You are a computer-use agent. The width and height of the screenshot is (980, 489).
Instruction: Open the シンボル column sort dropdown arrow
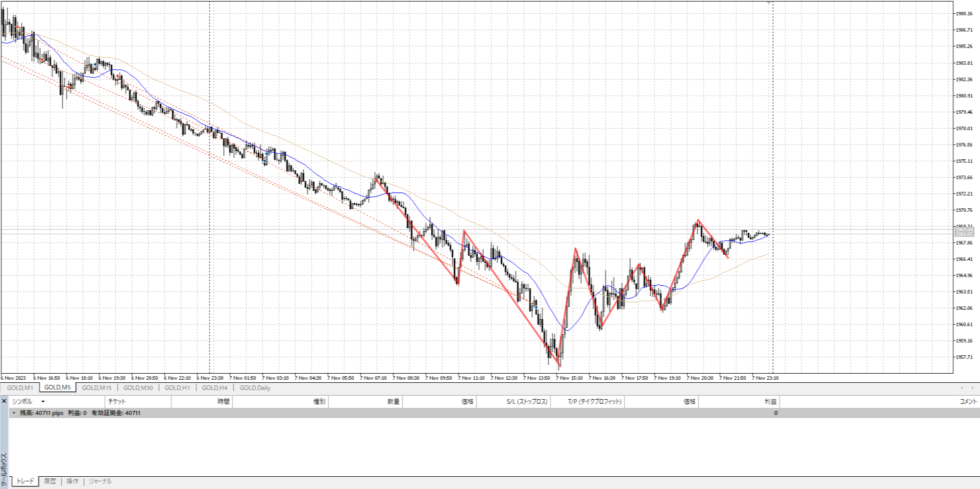pyautogui.click(x=43, y=402)
